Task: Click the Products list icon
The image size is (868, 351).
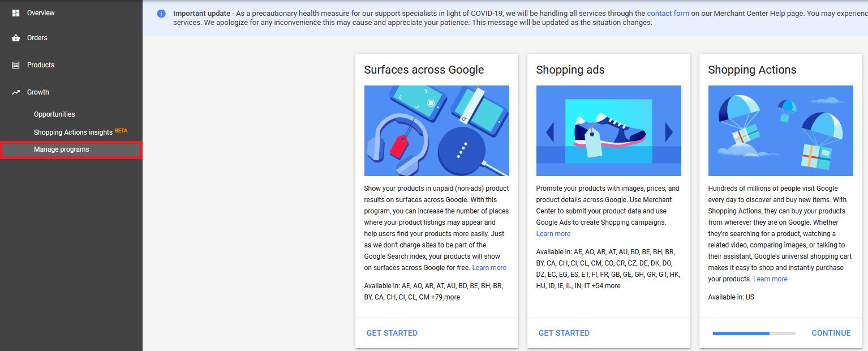Action: click(16, 65)
